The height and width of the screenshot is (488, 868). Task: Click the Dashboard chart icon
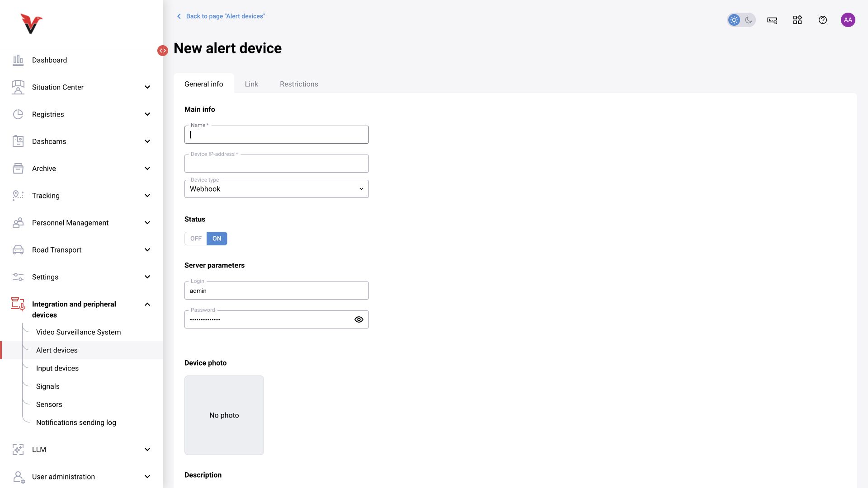click(18, 60)
